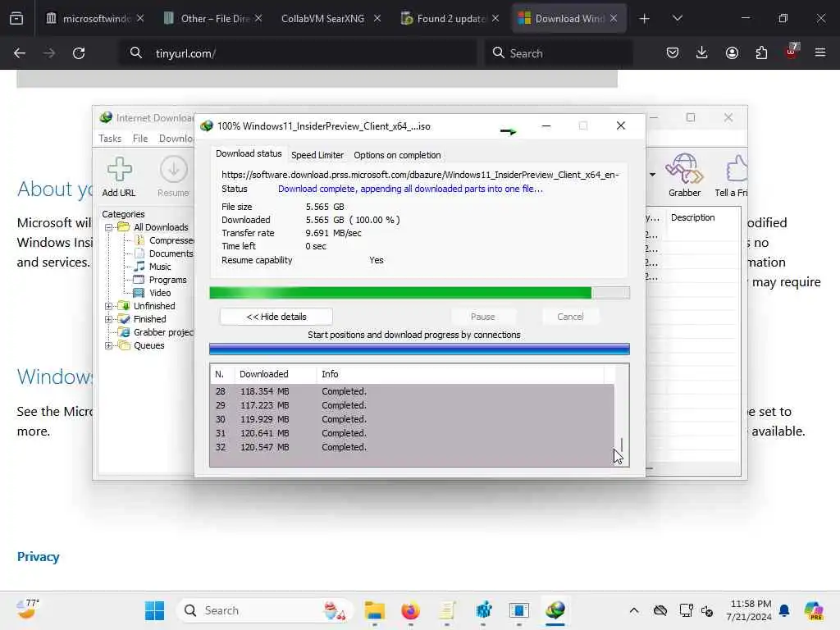Click the Cancel button in the download dialog
Screen dimensions: 840x630
click(570, 317)
